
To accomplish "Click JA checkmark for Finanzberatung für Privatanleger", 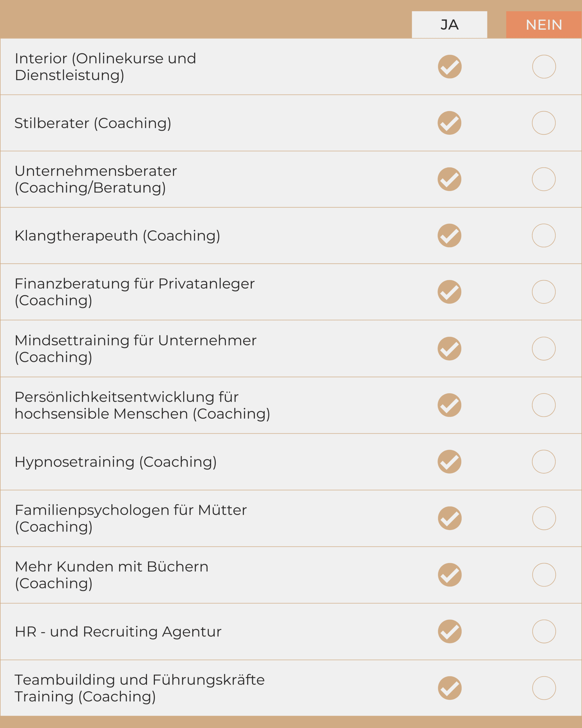I will pos(449,292).
